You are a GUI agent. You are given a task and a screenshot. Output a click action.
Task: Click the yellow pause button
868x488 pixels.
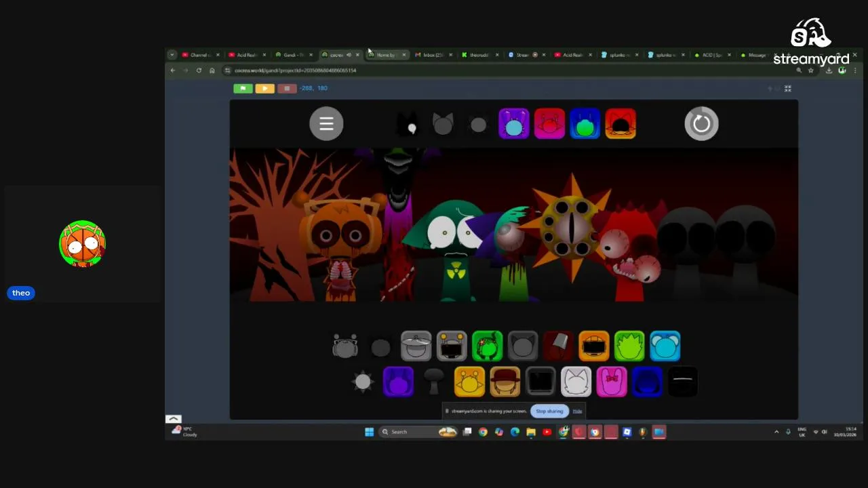pos(264,88)
